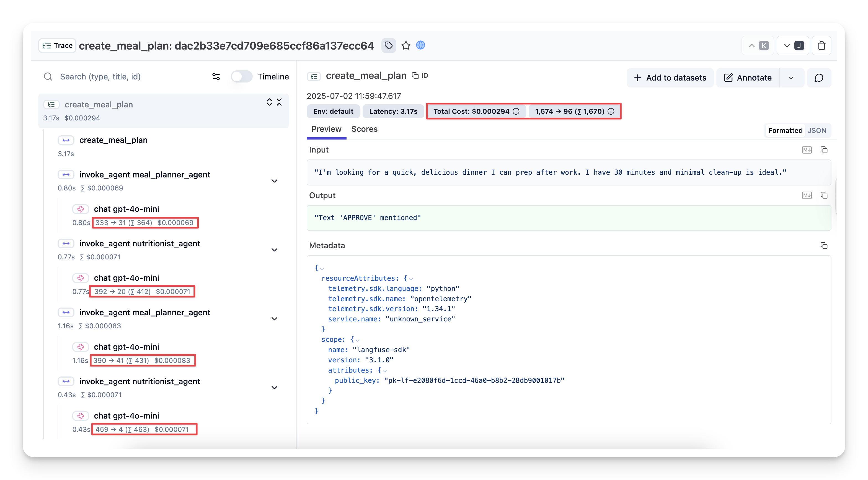Viewport: 868px width, 480px height.
Task: Click the tag icon next to trace title
Action: pos(388,45)
